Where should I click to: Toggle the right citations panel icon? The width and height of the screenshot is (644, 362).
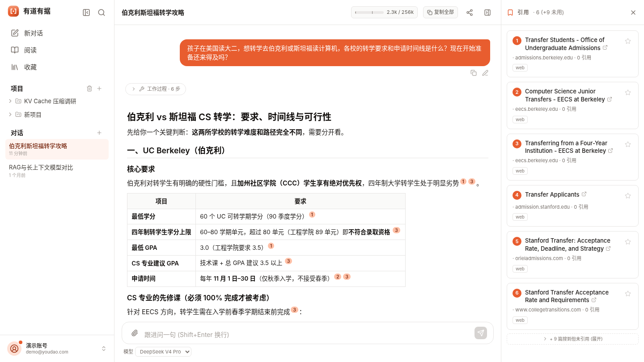pyautogui.click(x=487, y=13)
